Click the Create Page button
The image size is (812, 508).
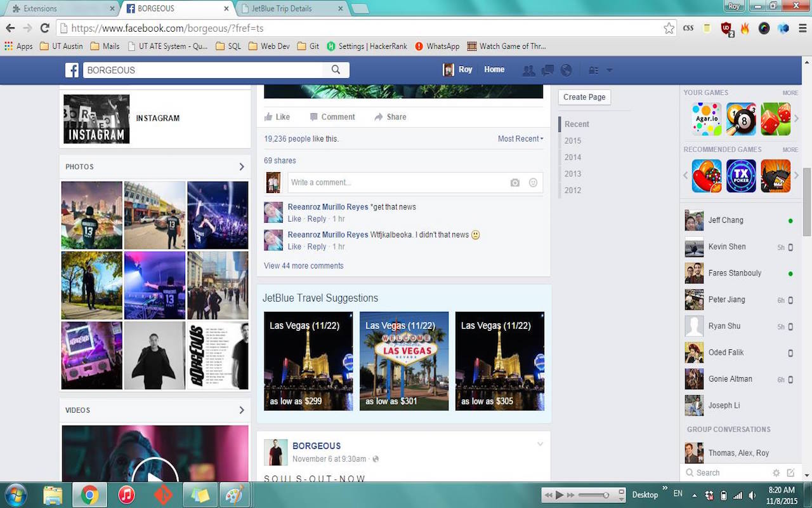[x=584, y=97]
